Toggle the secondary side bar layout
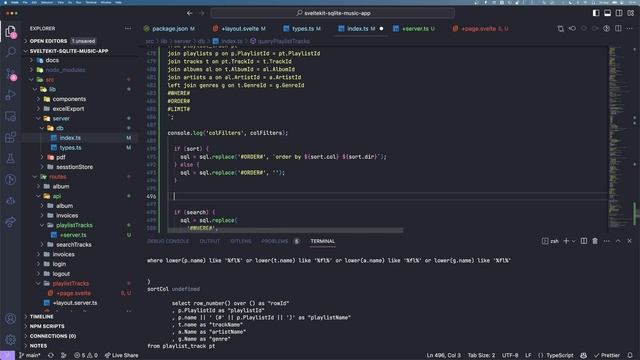The height and width of the screenshot is (360, 640). point(619,13)
